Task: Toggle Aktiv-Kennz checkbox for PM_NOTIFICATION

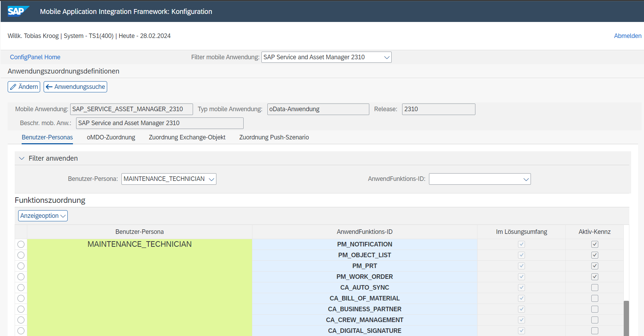Action: pyautogui.click(x=595, y=244)
